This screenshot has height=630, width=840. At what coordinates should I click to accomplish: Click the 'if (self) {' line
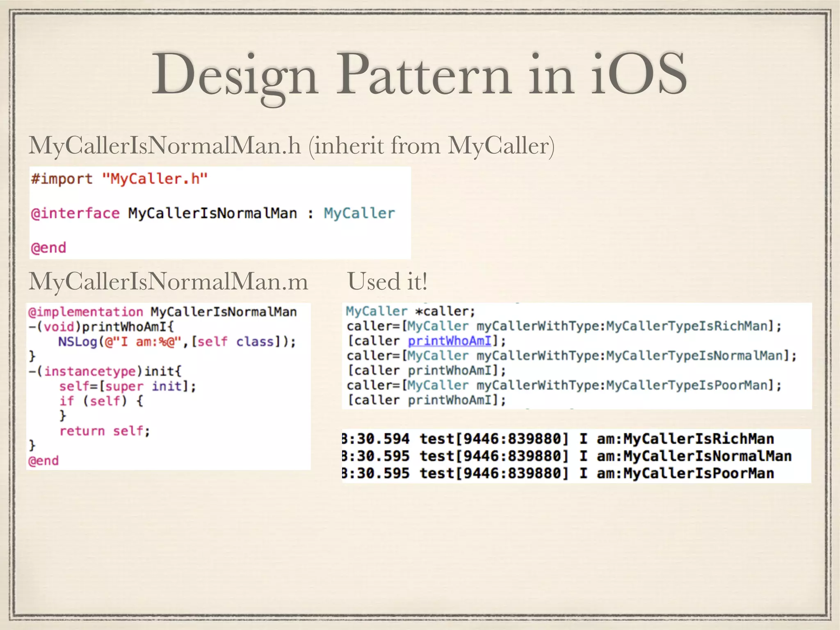point(101,401)
